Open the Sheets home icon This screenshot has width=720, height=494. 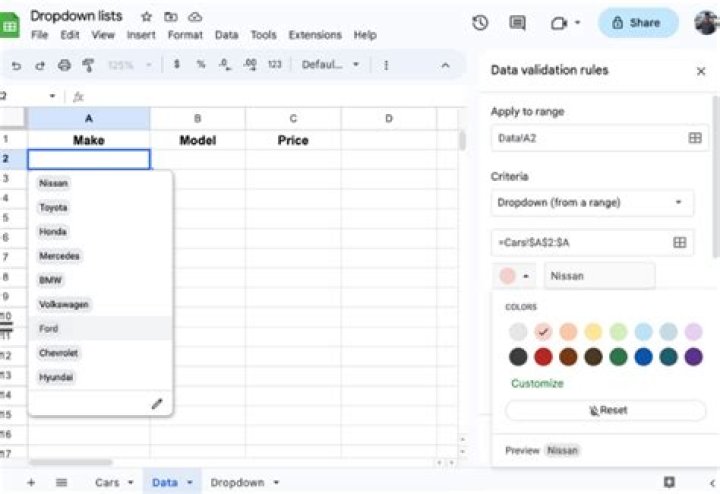coord(9,26)
